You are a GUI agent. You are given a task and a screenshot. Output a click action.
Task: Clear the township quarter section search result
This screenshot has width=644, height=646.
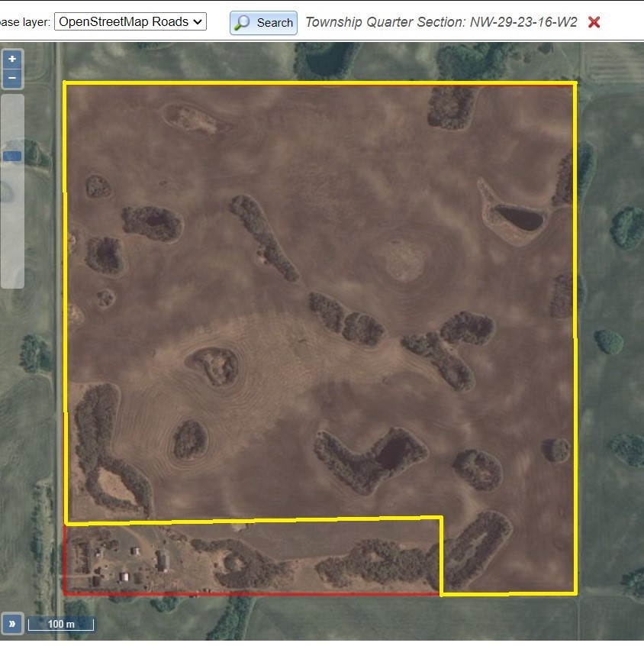[x=594, y=22]
